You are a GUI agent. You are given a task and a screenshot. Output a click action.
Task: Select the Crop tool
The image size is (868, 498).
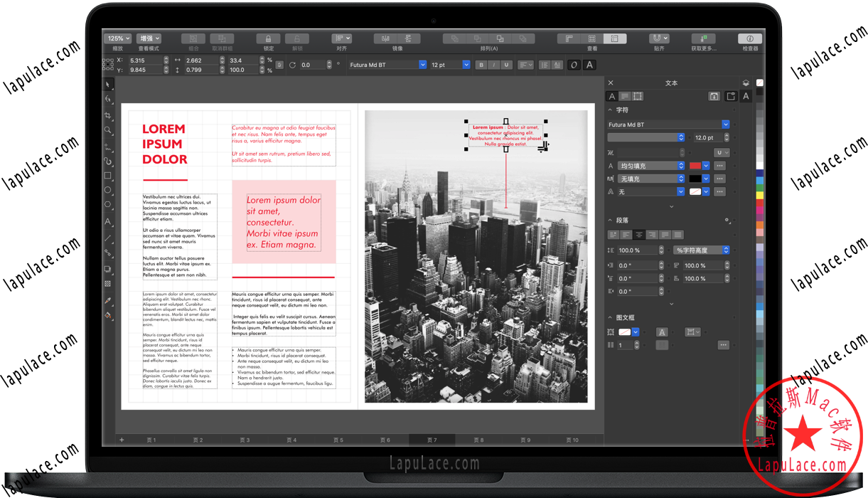click(108, 115)
